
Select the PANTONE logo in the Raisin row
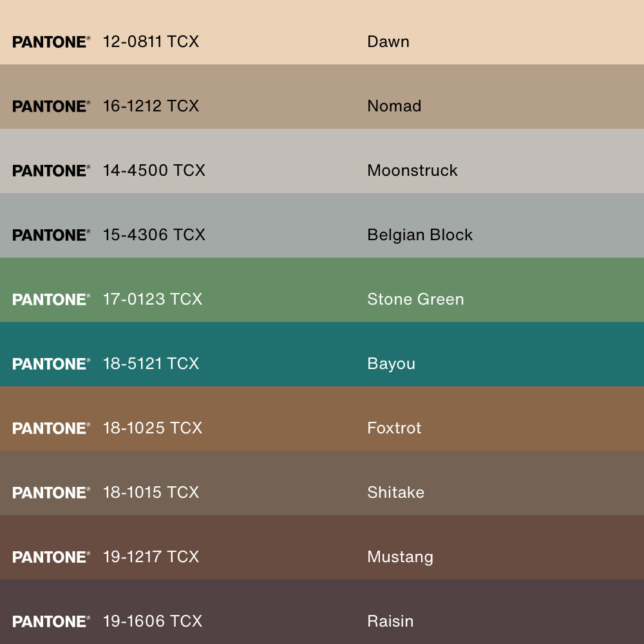(51, 621)
